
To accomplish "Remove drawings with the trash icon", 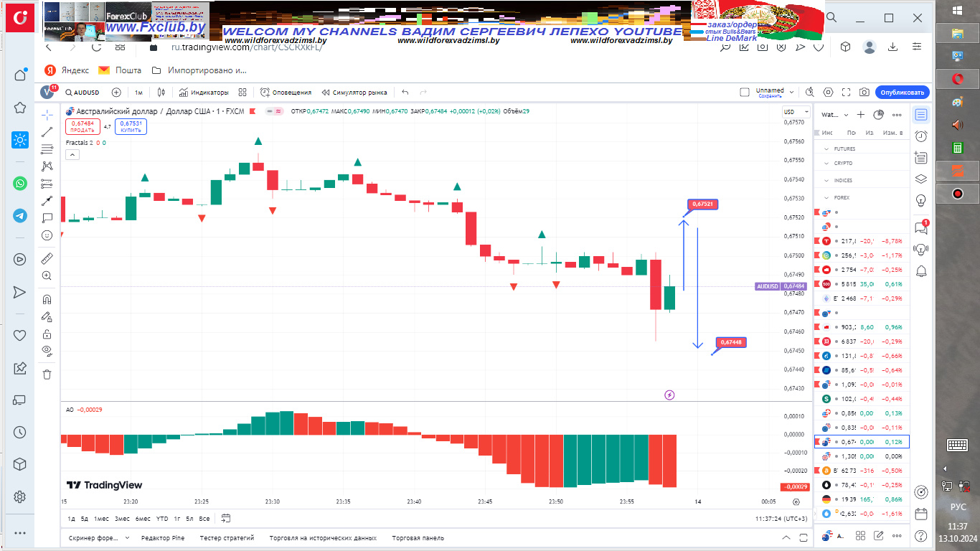I will tap(47, 374).
